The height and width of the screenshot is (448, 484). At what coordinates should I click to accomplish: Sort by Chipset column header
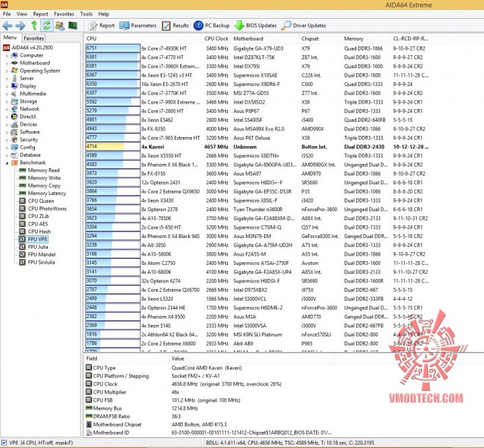pos(321,38)
